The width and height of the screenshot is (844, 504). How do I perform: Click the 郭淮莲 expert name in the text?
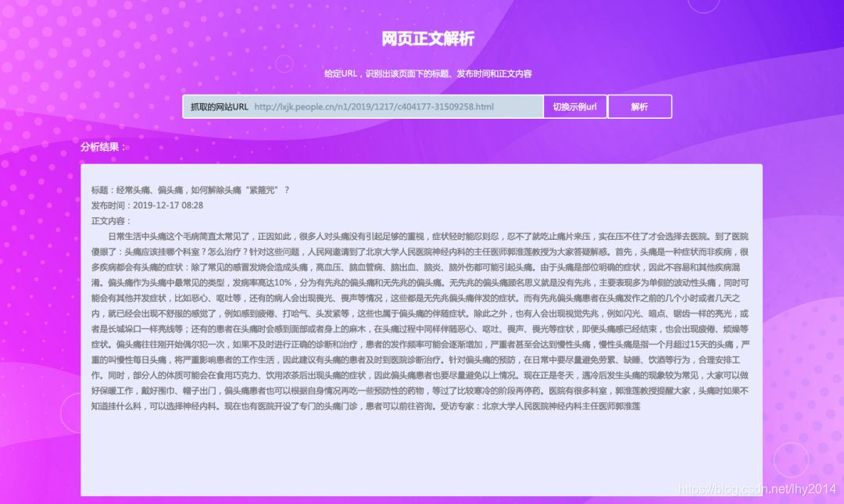(523, 252)
